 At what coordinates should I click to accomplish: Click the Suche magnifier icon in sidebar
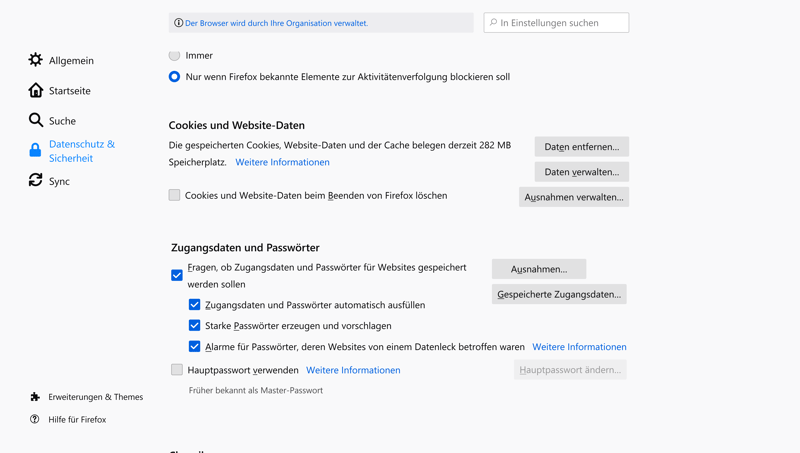[x=36, y=120]
